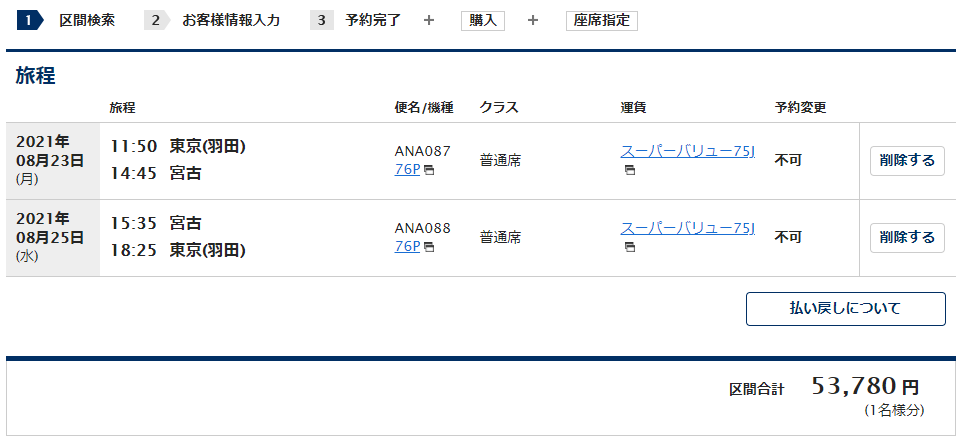Delete the 08月23日 Tokyo to Miyako flight
The image size is (961, 442).
[907, 161]
